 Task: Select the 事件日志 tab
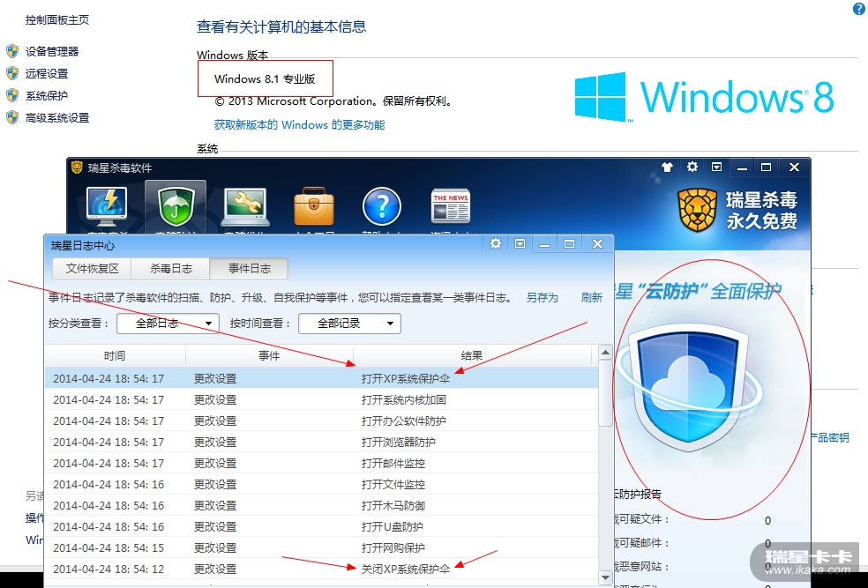(249, 269)
